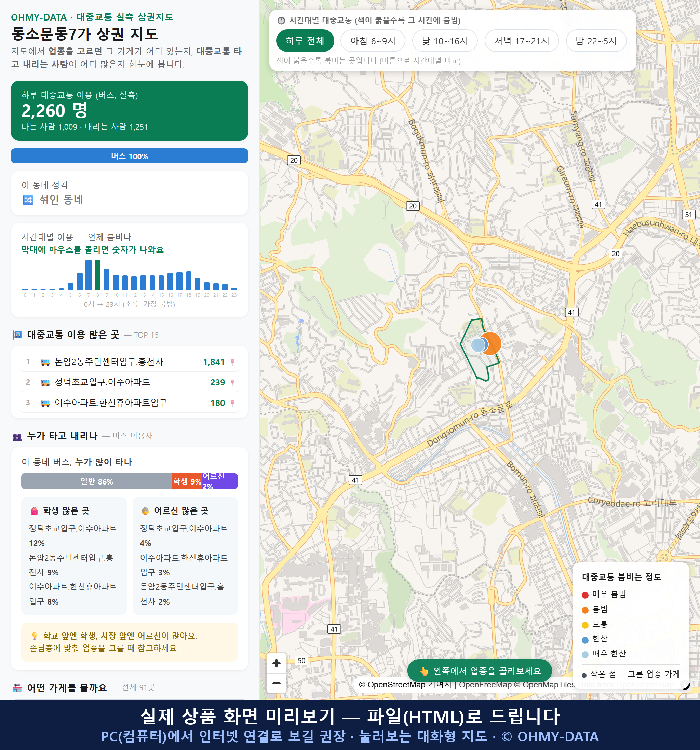Click the blue 한산 legend dot

pyautogui.click(x=585, y=640)
